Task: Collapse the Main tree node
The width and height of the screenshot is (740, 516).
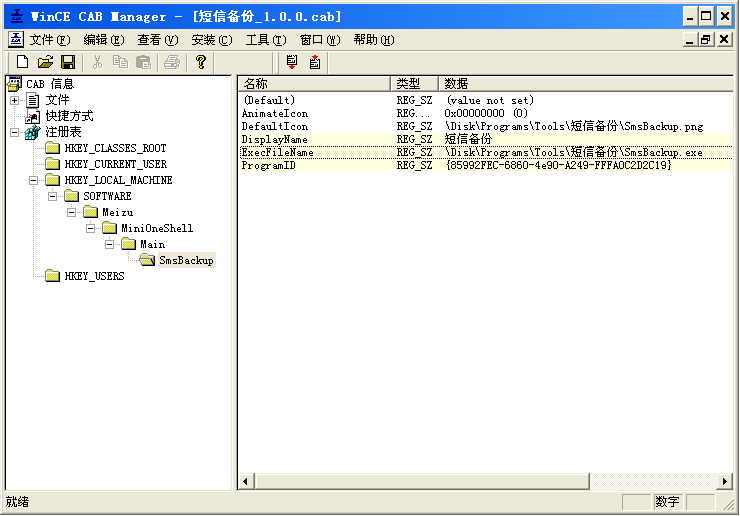Action: (109, 245)
